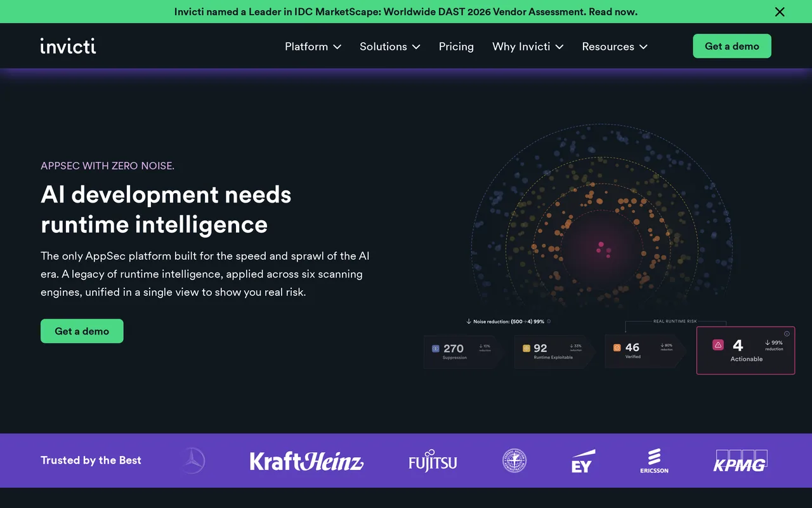Viewport: 812px width, 508px height.
Task: Click the 'REAL RUNTIME RISK' label
Action: (x=675, y=321)
